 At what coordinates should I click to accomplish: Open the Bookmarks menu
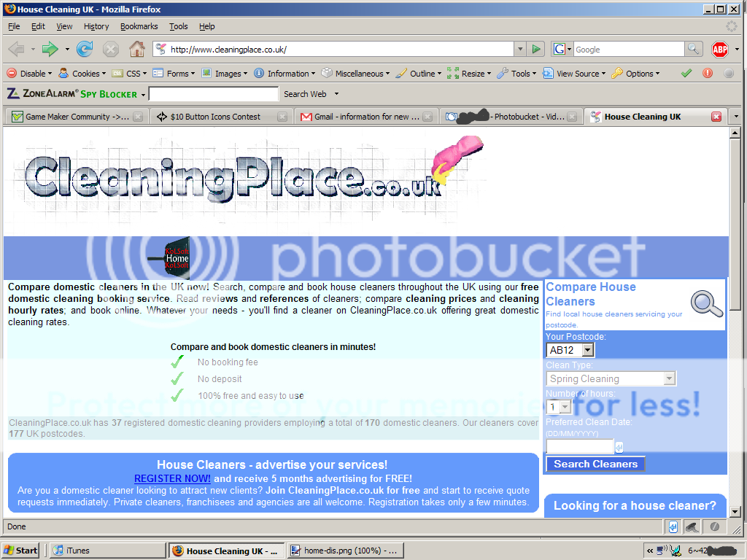[139, 26]
